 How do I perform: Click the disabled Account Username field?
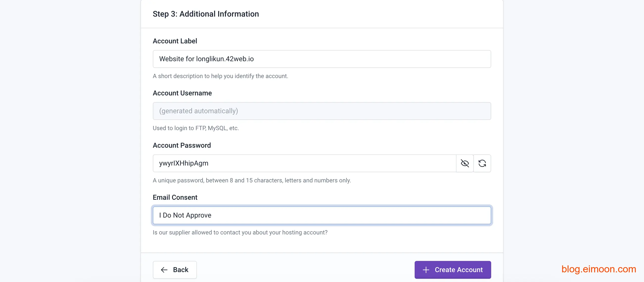click(322, 111)
